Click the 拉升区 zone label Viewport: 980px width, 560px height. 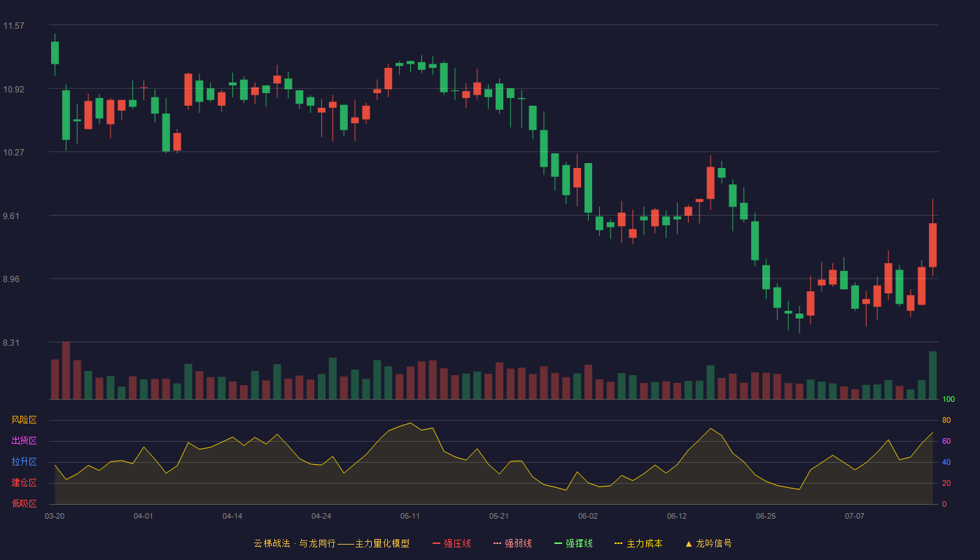pyautogui.click(x=24, y=462)
